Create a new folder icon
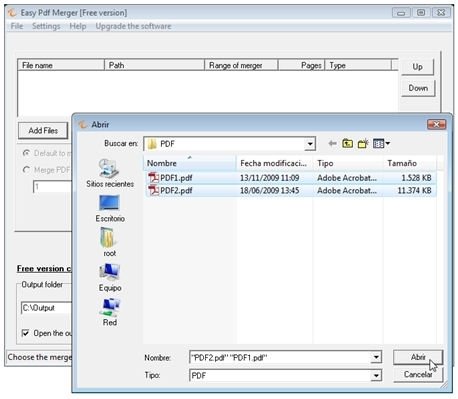This screenshot has width=458, height=399. pyautogui.click(x=363, y=144)
